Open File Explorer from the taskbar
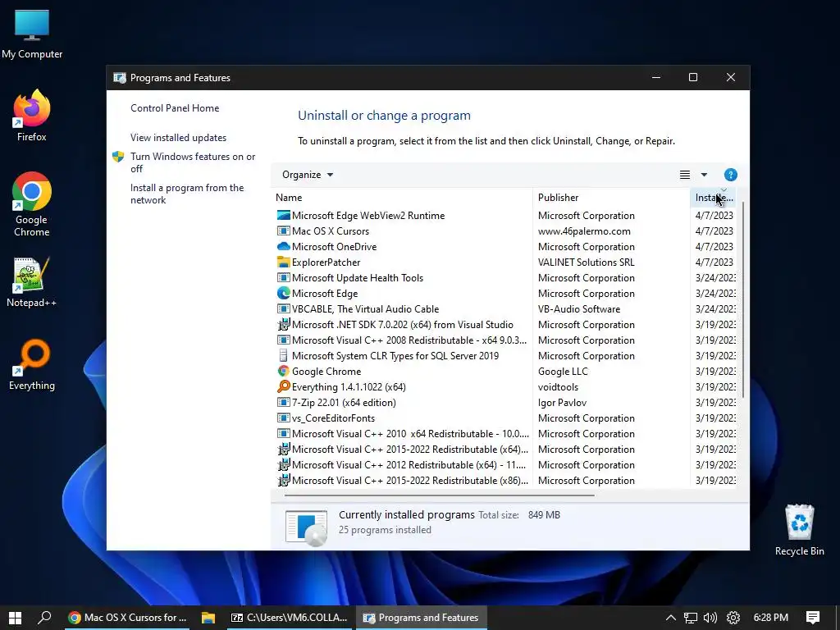This screenshot has height=630, width=840. [208, 618]
